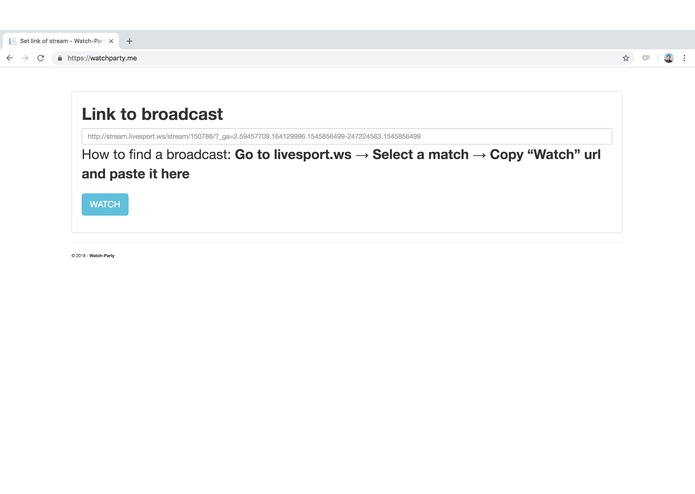Click the 'Go to livesport.ws' instruction text
This screenshot has width=695, height=494.
293,155
